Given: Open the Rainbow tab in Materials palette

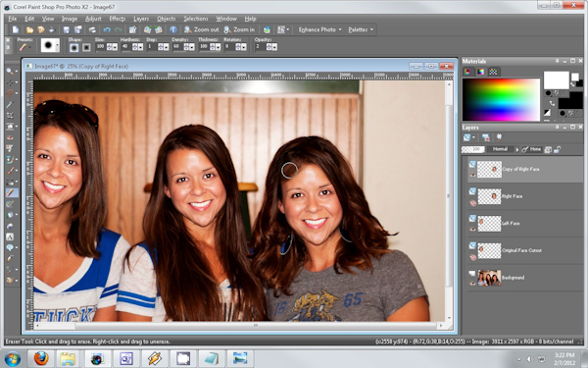Looking at the screenshot, I should (480, 72).
